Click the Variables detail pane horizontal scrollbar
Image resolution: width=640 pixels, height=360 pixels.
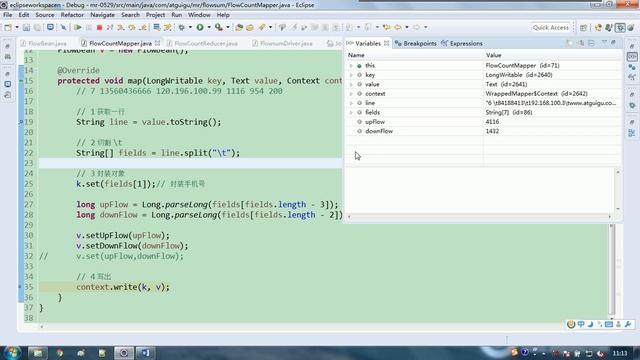(x=479, y=217)
